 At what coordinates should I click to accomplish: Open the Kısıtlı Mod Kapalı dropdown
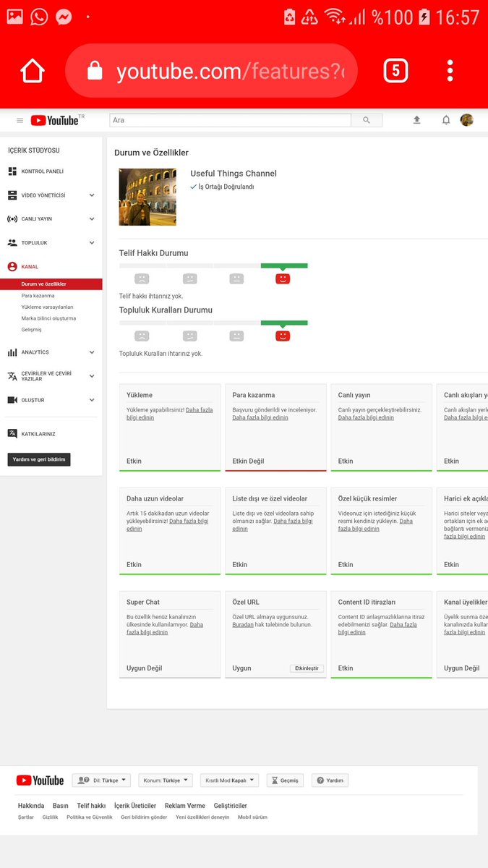pos(230,780)
